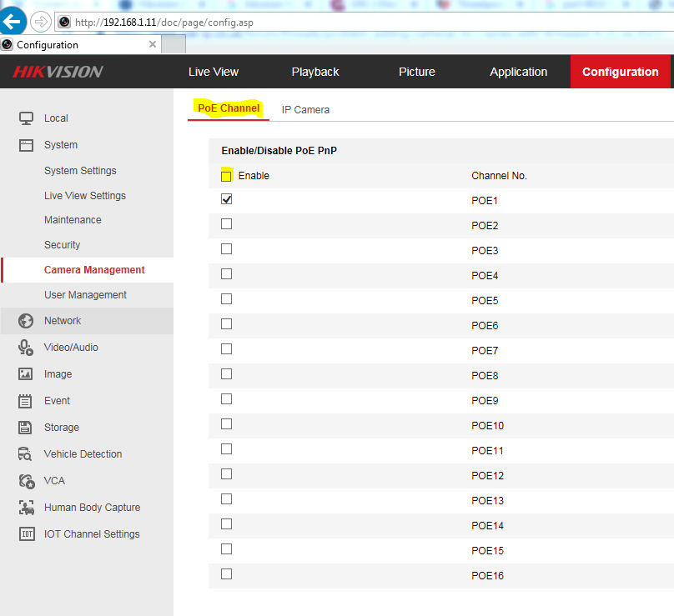This screenshot has height=616, width=674.
Task: Open the Playback menu in top bar
Action: [x=315, y=72]
